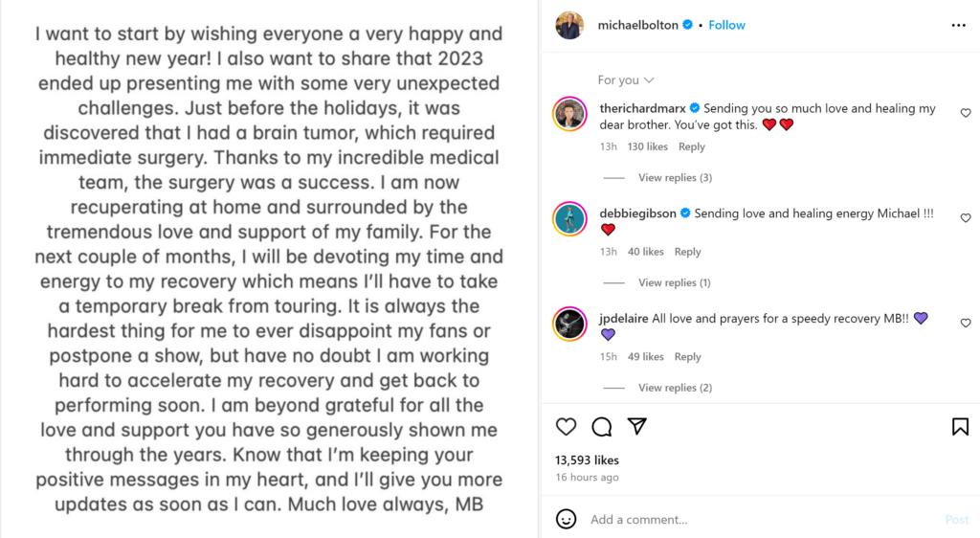This screenshot has width=980, height=538.
Task: Like therichardmarx's comment
Action: (966, 113)
